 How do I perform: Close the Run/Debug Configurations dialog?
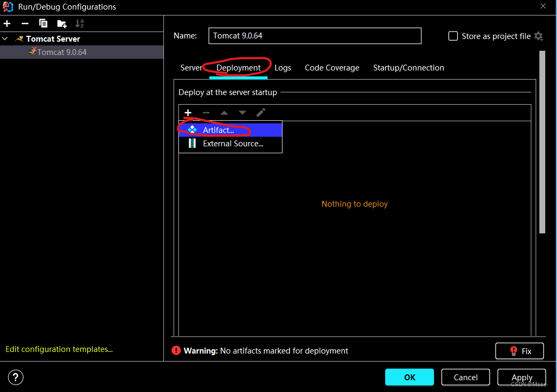tap(543, 6)
